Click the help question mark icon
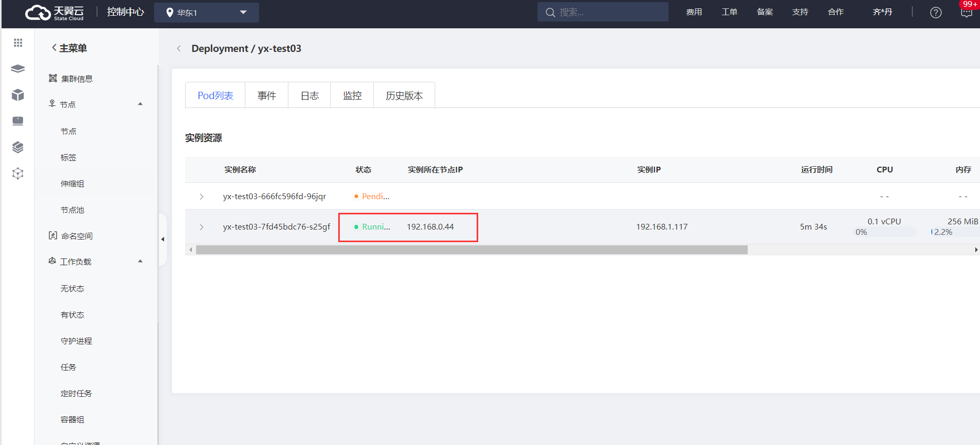 click(935, 13)
